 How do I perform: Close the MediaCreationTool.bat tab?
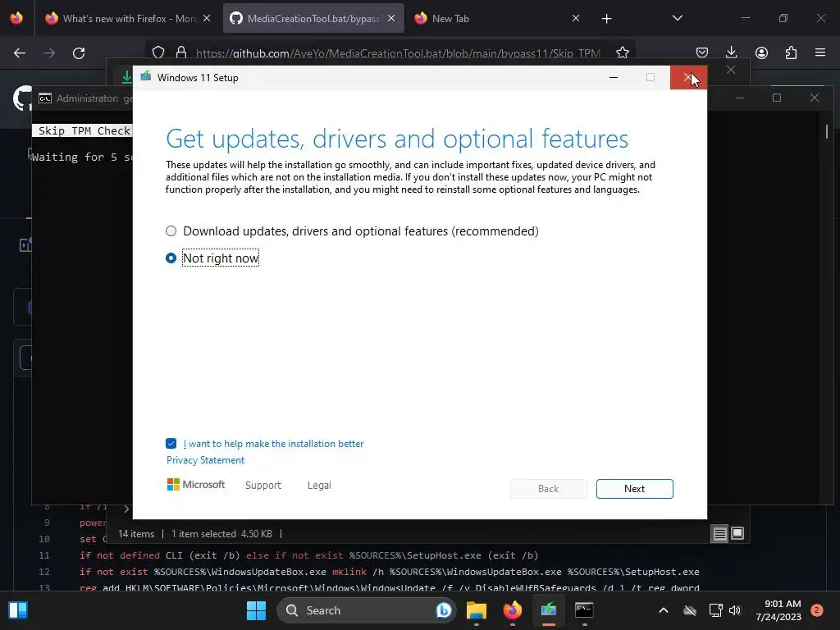391,19
